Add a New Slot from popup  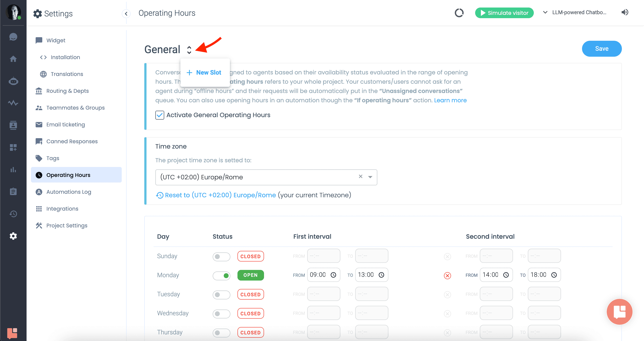[x=204, y=73]
